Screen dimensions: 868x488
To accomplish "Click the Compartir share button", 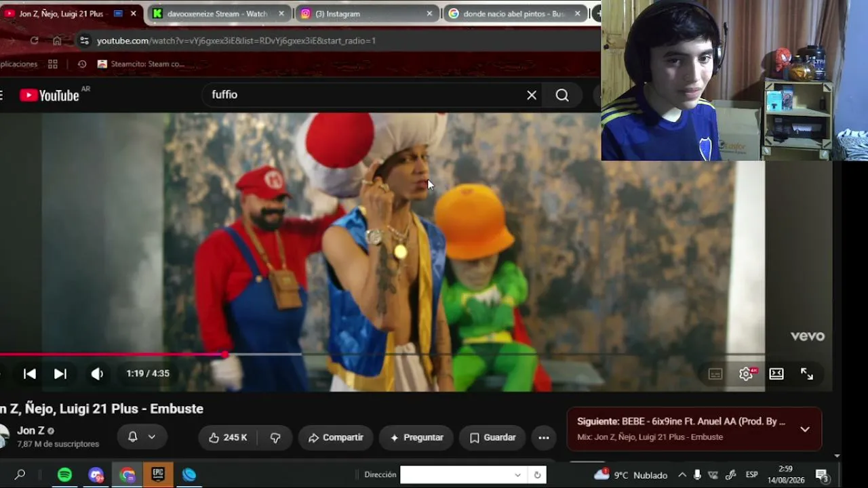I will tap(336, 438).
